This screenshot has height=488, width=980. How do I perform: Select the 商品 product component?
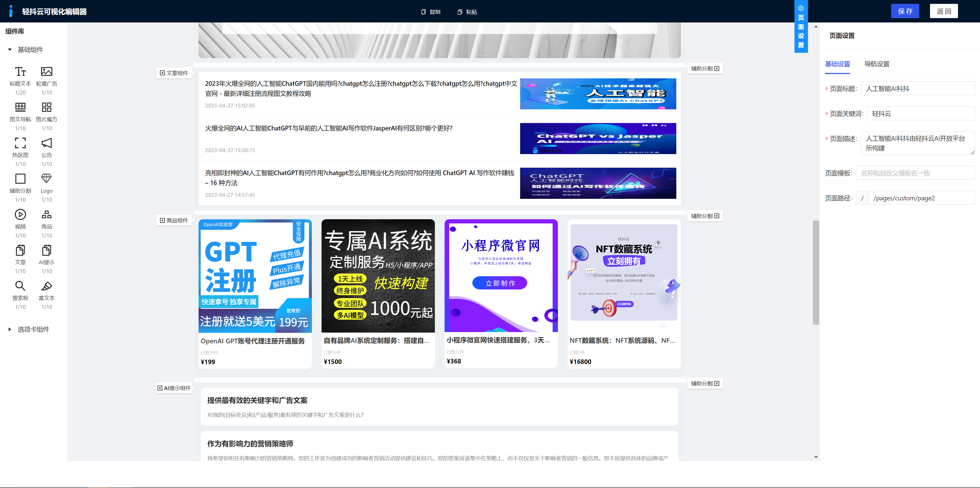pos(46,223)
